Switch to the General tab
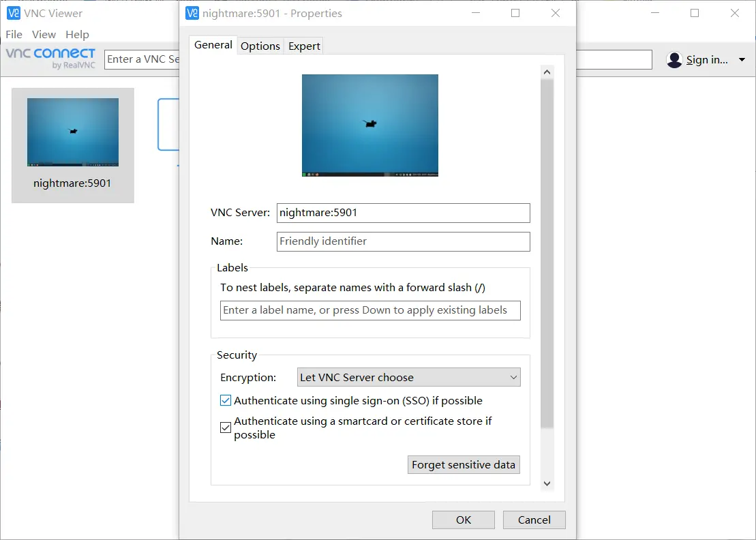Screen dimensions: 756x540 pyautogui.click(x=213, y=45)
